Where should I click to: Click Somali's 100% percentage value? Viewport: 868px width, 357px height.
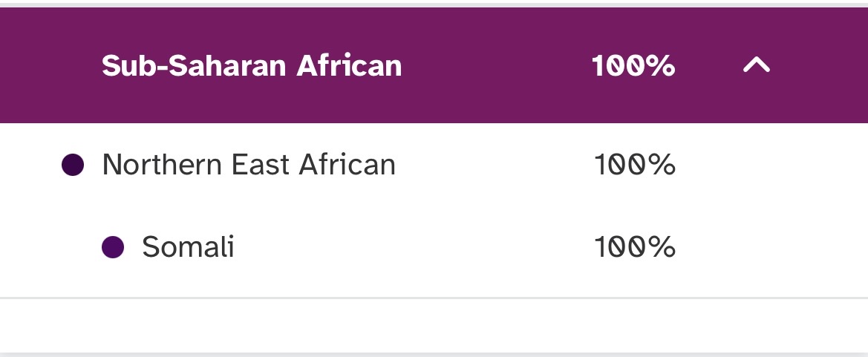(x=634, y=246)
